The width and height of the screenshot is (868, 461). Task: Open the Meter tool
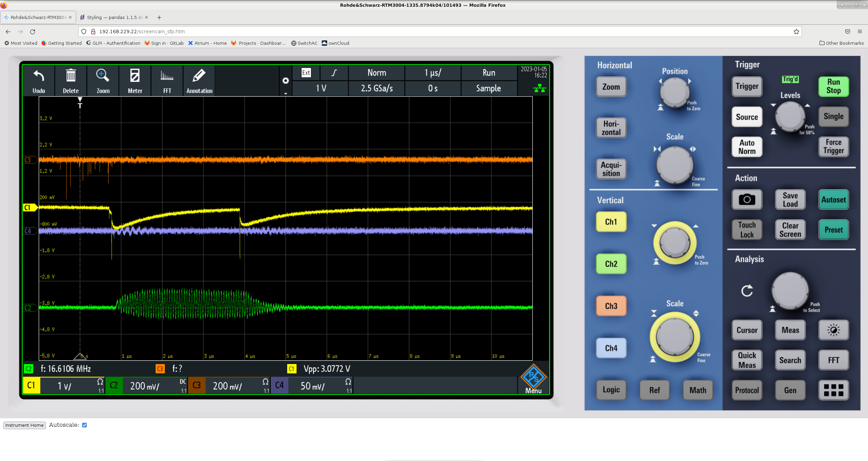click(135, 76)
